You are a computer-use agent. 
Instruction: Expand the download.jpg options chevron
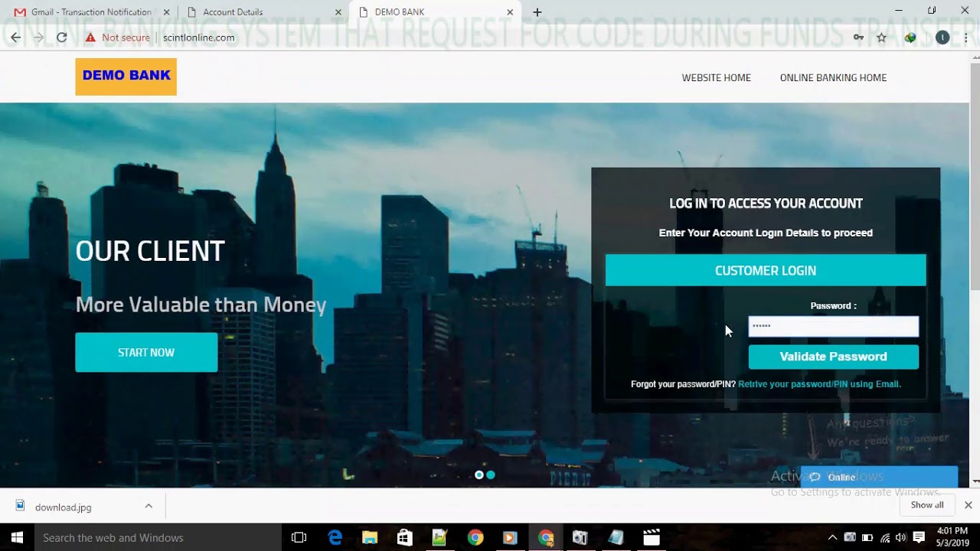[x=149, y=506]
